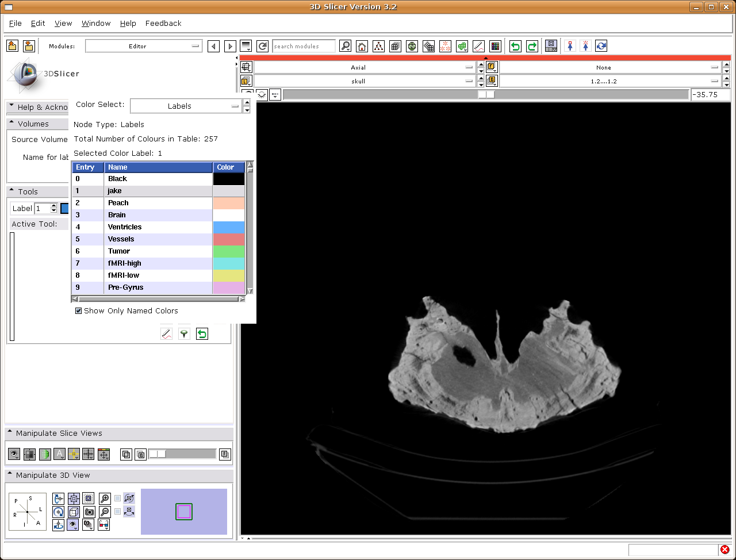Open the Color Select Labels dropdown
The width and height of the screenshot is (736, 560).
click(x=186, y=106)
